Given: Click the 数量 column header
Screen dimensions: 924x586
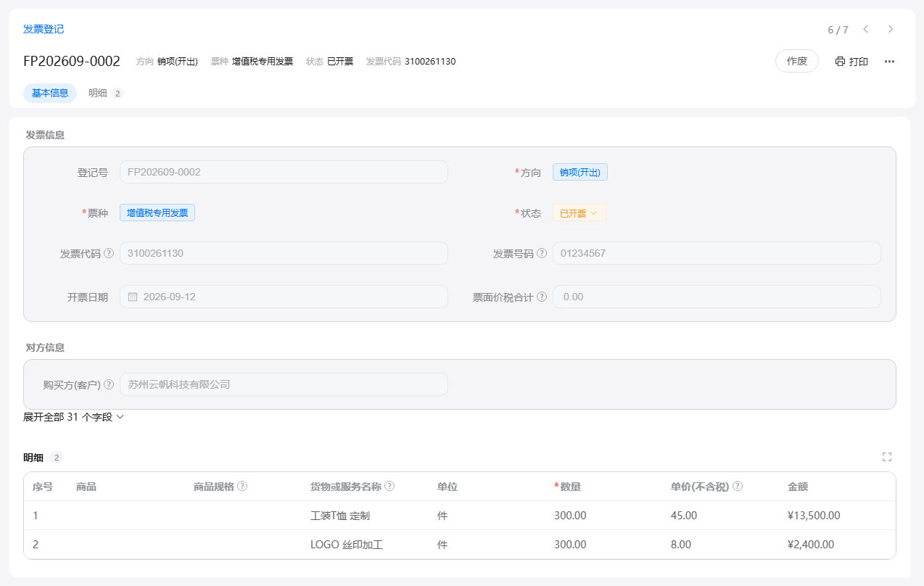Looking at the screenshot, I should coord(570,487).
